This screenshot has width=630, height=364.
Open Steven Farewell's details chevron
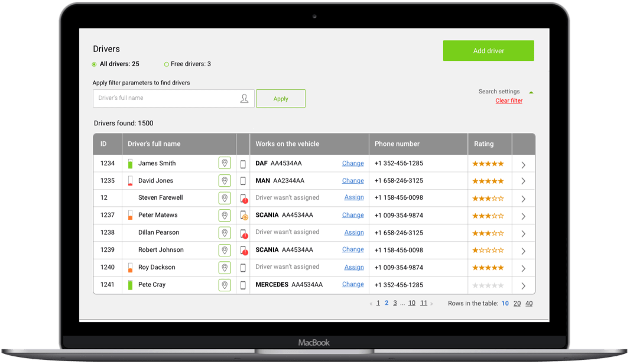[523, 199]
